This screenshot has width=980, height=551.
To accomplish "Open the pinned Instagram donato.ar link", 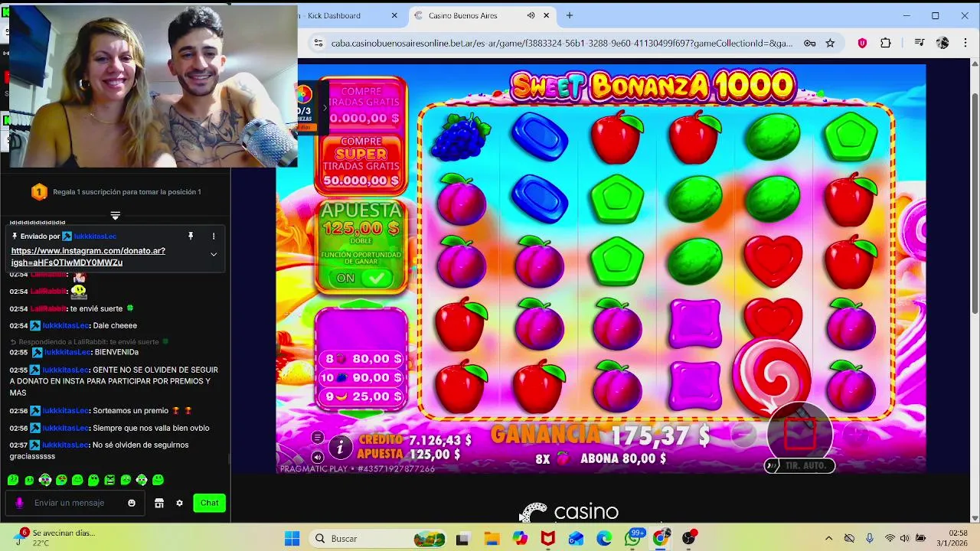I will 88,256.
